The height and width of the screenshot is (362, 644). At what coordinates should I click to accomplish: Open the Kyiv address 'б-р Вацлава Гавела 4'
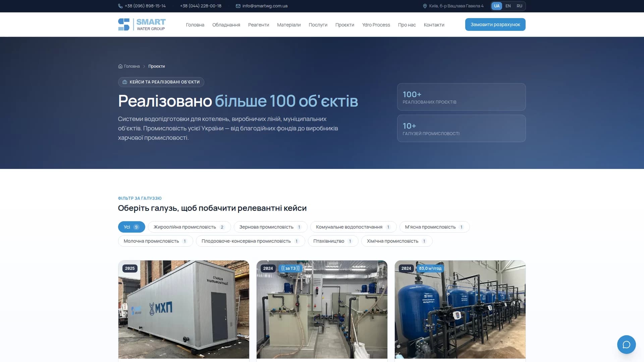pyautogui.click(x=456, y=6)
